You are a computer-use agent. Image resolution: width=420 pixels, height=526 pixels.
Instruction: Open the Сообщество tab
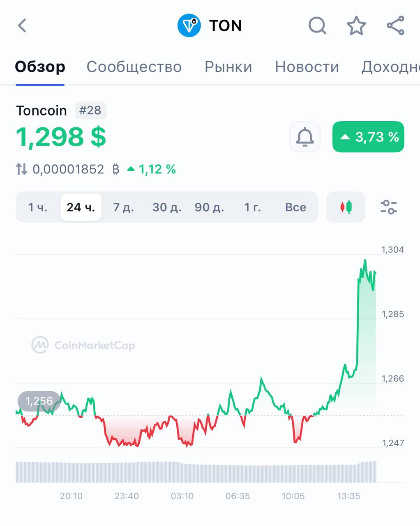coord(134,67)
